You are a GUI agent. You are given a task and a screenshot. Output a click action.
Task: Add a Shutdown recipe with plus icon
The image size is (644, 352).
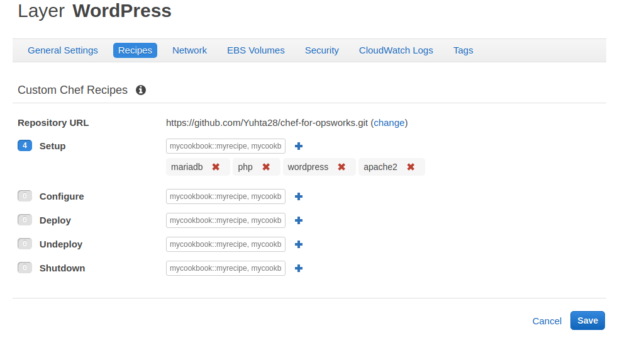(x=299, y=268)
